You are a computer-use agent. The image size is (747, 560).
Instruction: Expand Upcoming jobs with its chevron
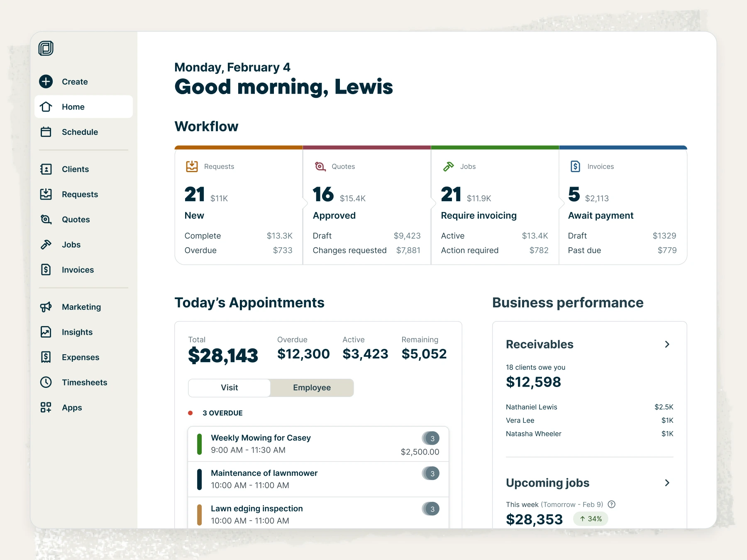[667, 482]
